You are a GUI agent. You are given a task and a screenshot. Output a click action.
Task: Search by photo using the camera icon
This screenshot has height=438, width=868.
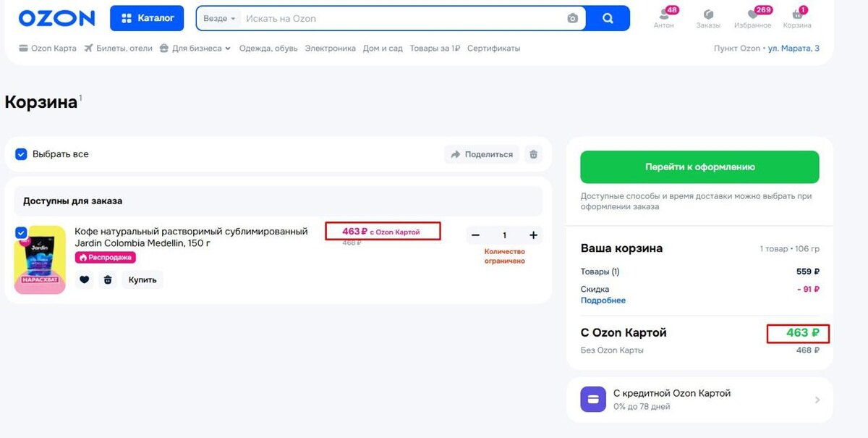pyautogui.click(x=573, y=19)
